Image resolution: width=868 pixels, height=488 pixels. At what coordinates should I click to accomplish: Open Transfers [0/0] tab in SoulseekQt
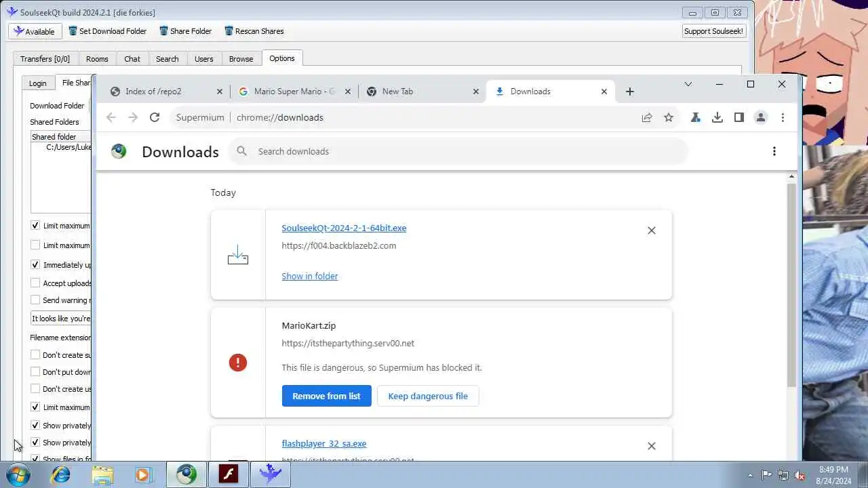45,59
